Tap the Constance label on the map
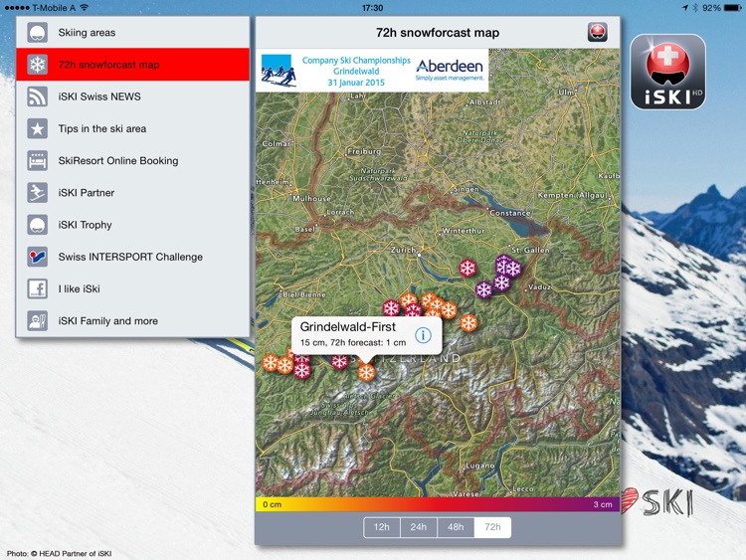Screen dimensions: 746x560 tap(510, 213)
